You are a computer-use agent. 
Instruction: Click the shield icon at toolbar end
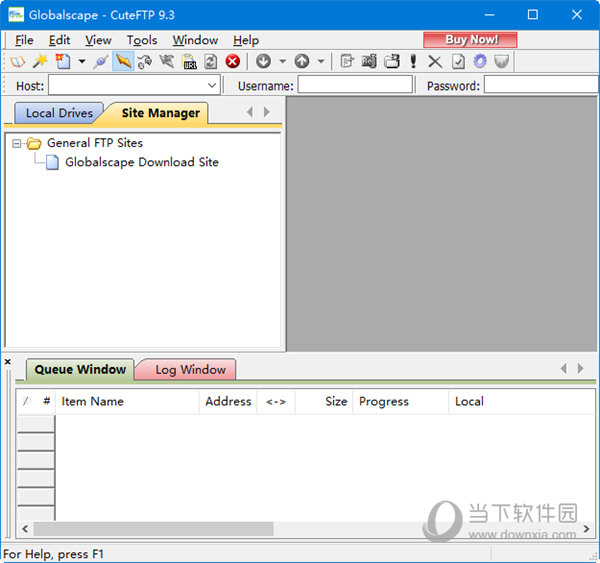pyautogui.click(x=502, y=61)
